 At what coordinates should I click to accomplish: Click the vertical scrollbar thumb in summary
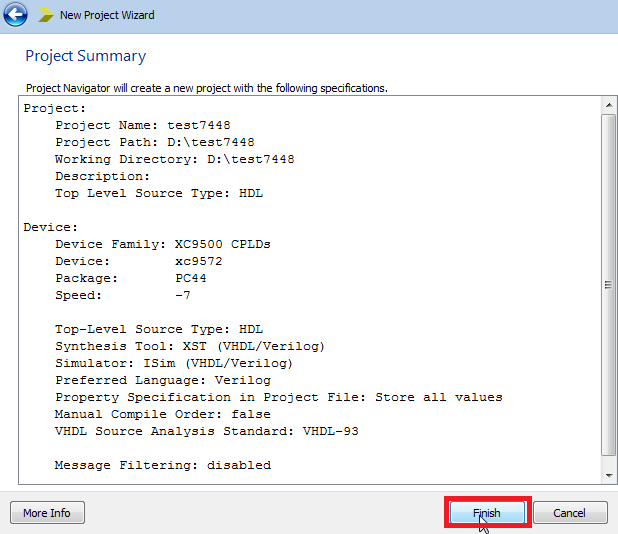[x=609, y=285]
